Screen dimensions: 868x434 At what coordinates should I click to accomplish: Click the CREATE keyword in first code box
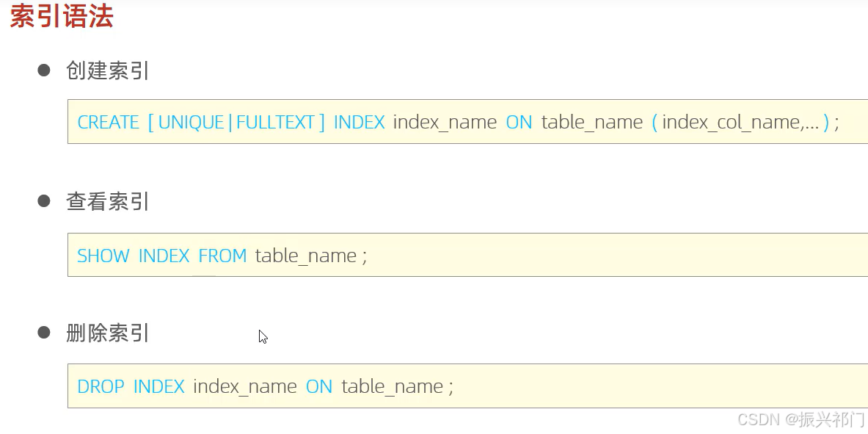[x=108, y=122]
